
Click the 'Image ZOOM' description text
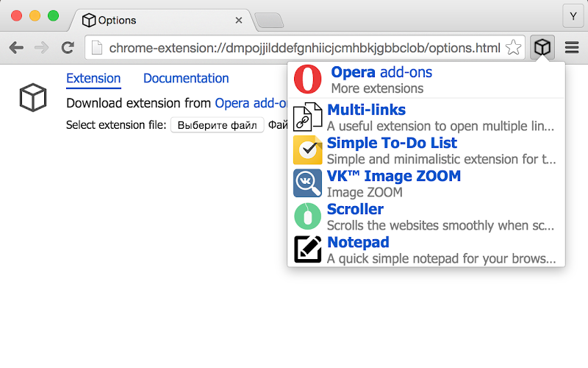365,192
